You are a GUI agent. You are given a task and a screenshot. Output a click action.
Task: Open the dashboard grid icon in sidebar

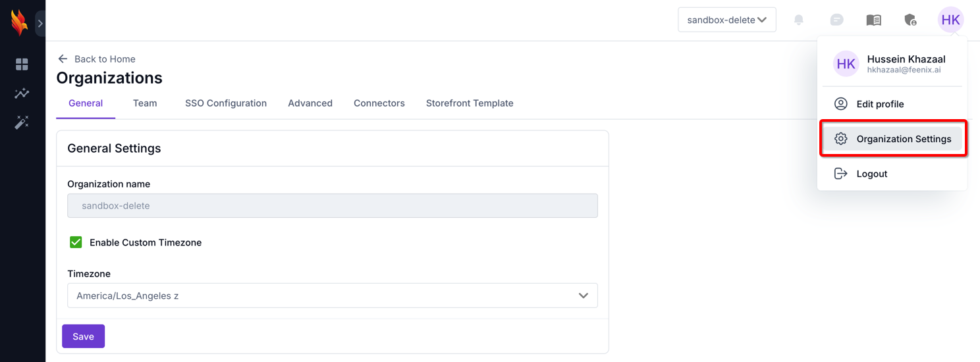22,64
